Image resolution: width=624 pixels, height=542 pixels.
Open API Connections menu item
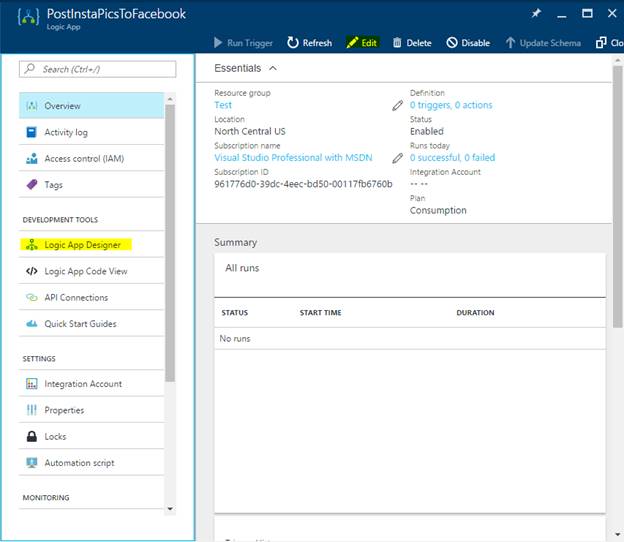pyautogui.click(x=91, y=297)
